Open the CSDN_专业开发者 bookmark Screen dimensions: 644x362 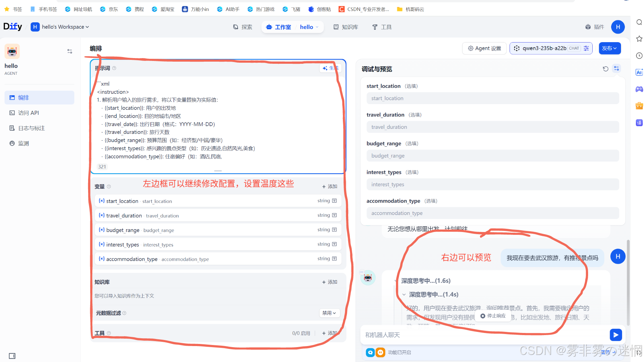(x=364, y=9)
